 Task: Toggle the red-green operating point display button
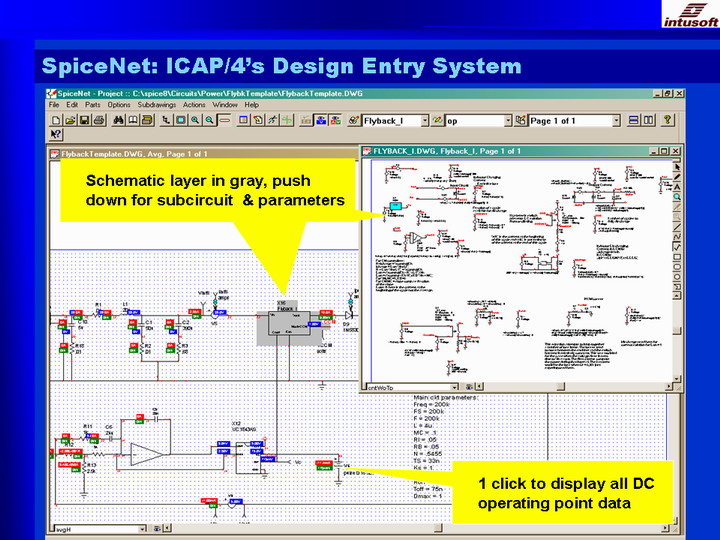[336, 120]
